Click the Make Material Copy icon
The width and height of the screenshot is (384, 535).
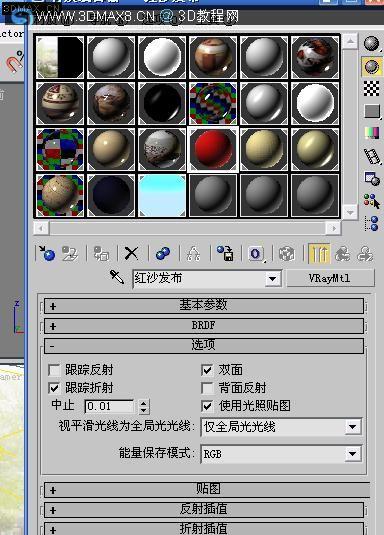pyautogui.click(x=163, y=254)
